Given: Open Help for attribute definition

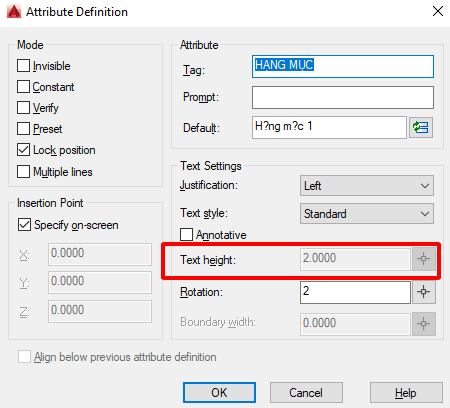Looking at the screenshot, I should pos(406,393).
